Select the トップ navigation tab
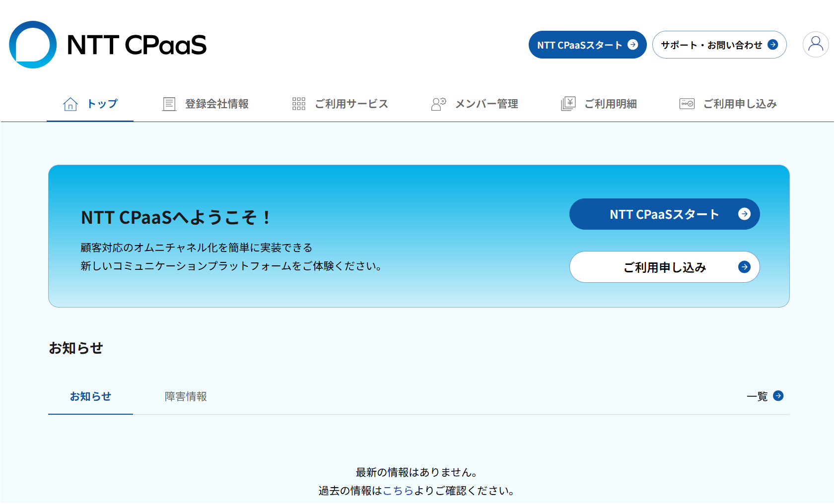Image resolution: width=835 pixels, height=504 pixels. pyautogui.click(x=90, y=104)
